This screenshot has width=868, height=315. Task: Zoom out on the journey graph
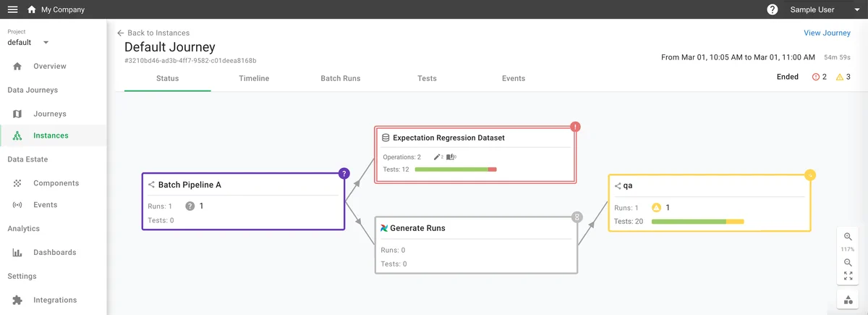tap(848, 262)
